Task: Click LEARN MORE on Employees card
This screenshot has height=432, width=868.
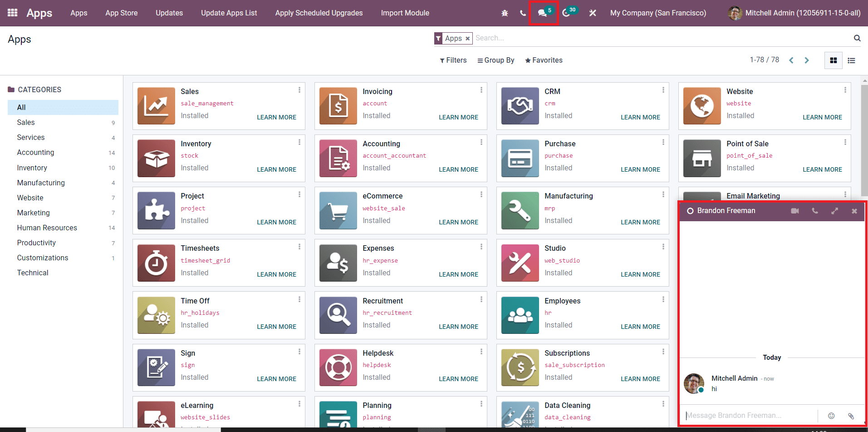Action: 640,327
